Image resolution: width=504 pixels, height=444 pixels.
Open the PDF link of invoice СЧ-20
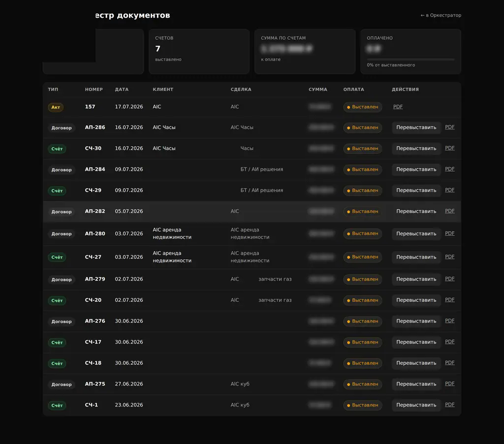450,299
